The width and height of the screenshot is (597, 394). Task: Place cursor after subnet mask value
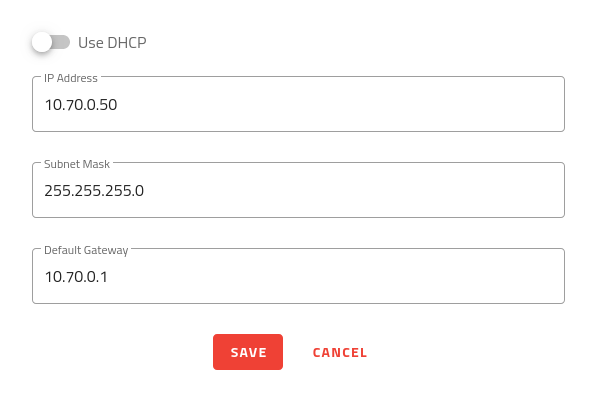click(x=145, y=191)
